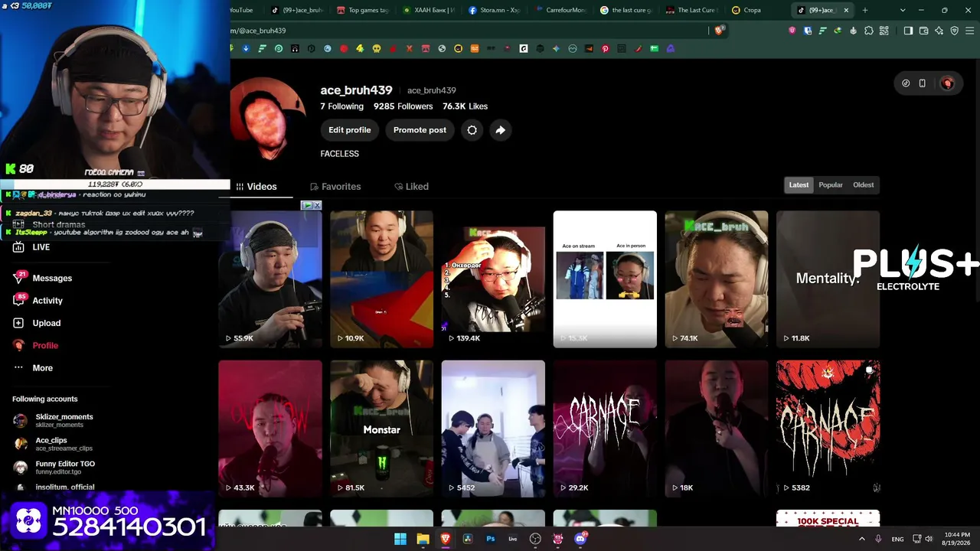Switch to the Stora.mn browser tab

click(495, 10)
